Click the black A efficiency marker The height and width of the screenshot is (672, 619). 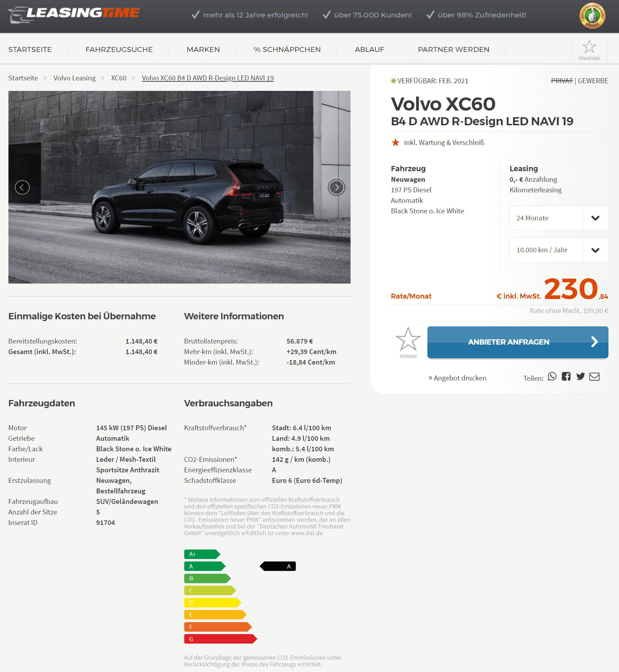pos(278,566)
